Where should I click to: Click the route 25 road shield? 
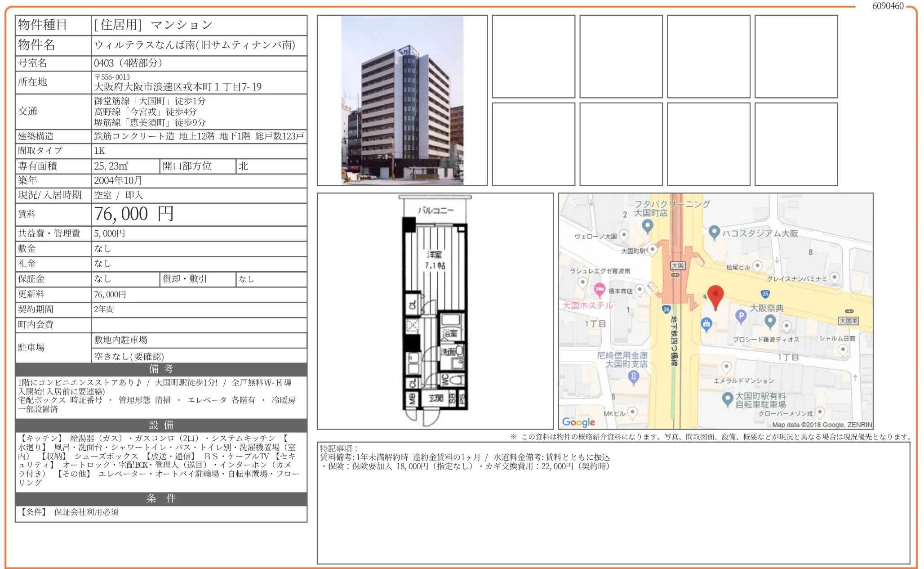[765, 294]
